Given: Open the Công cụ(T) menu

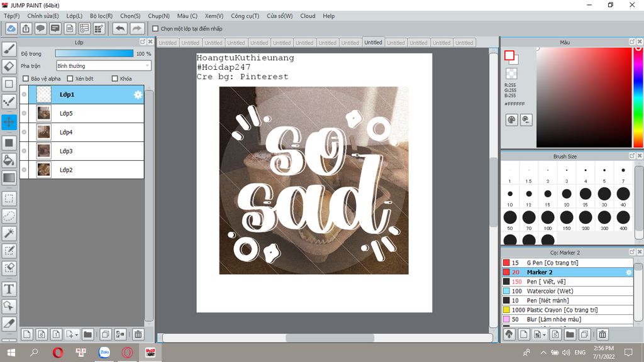Looking at the screenshot, I should [245, 16].
